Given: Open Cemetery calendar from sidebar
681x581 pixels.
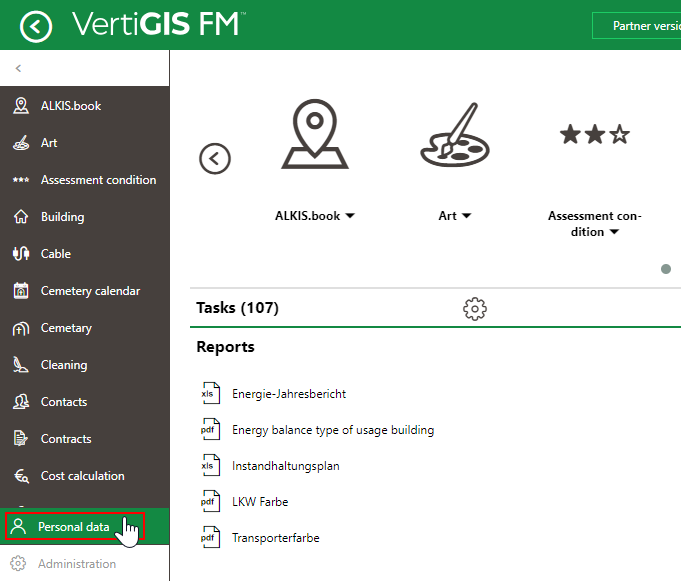Looking at the screenshot, I should [90, 291].
